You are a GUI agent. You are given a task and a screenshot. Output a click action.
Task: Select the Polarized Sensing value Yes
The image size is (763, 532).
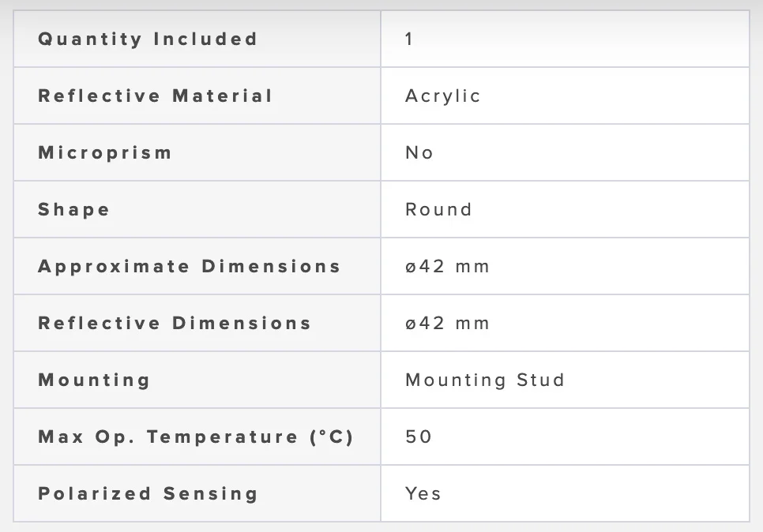coord(423,494)
